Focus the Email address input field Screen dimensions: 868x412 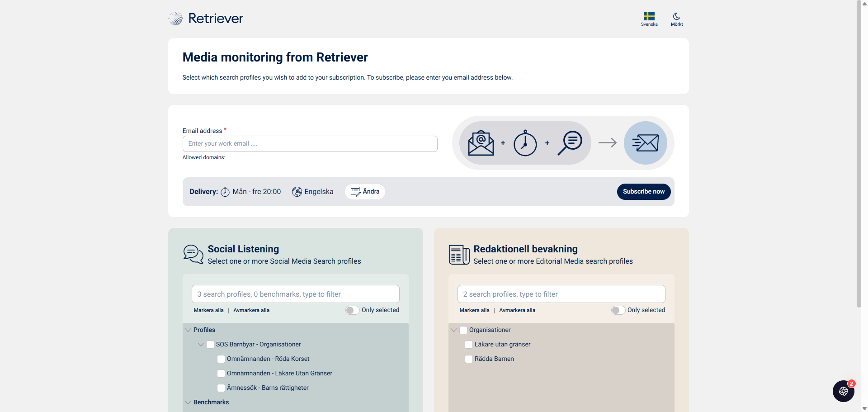[310, 144]
